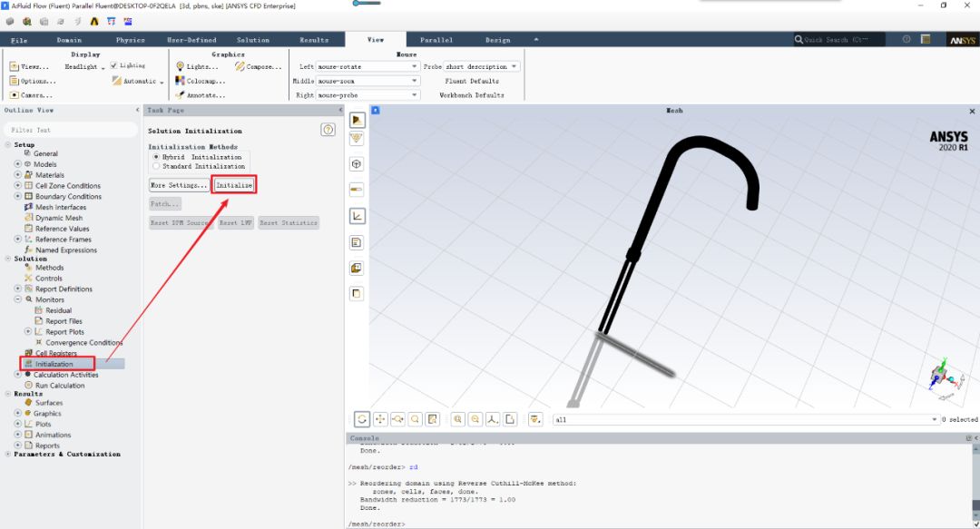
Task: Expand Calculation Activities node
Action: (x=17, y=375)
